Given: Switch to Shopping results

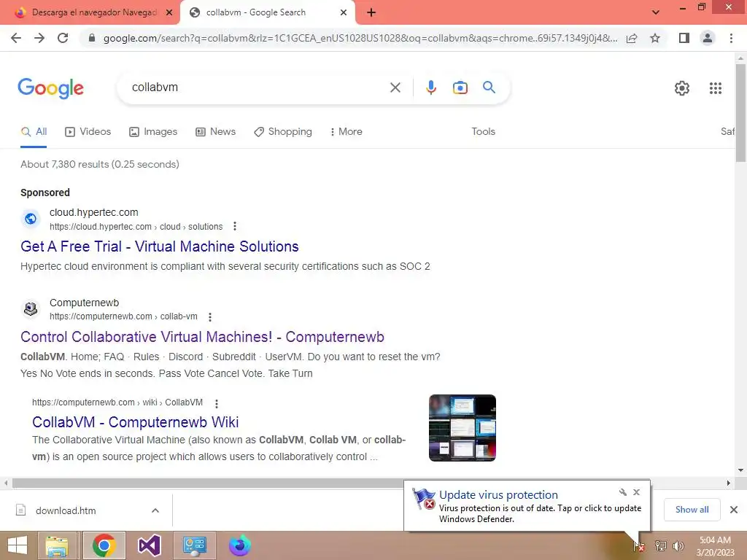Looking at the screenshot, I should click(283, 131).
